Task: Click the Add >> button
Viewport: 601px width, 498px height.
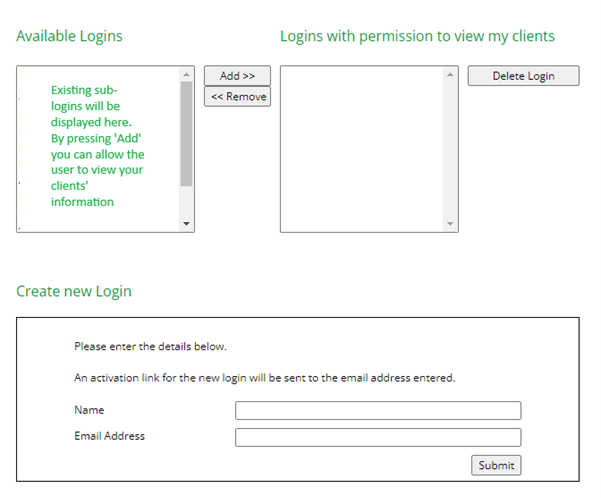Action: click(237, 76)
